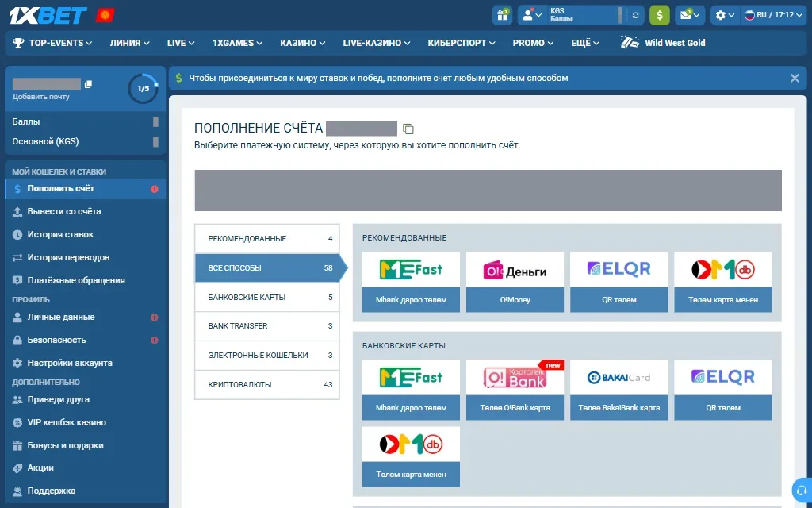This screenshot has height=508, width=812.
Task: Select the Рекомендованные category
Action: (x=267, y=239)
